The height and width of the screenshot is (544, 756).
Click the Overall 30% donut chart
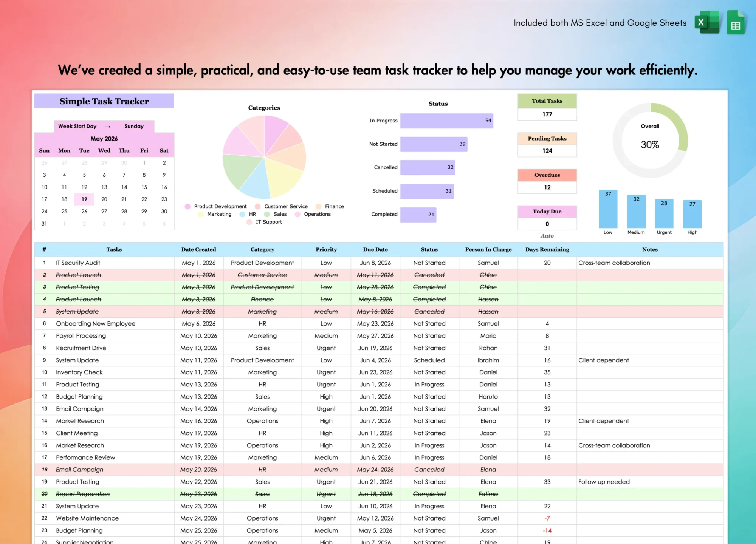pyautogui.click(x=650, y=140)
